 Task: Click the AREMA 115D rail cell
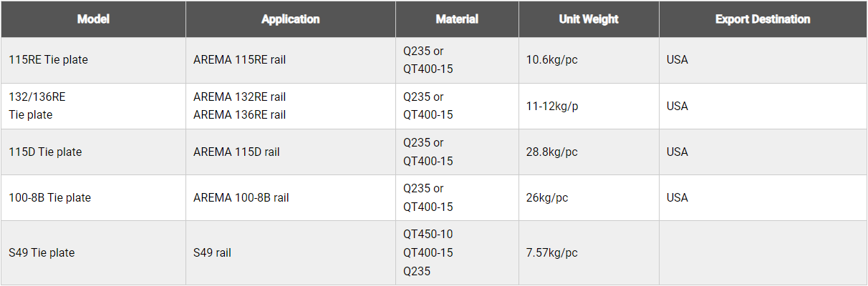[x=291, y=152]
